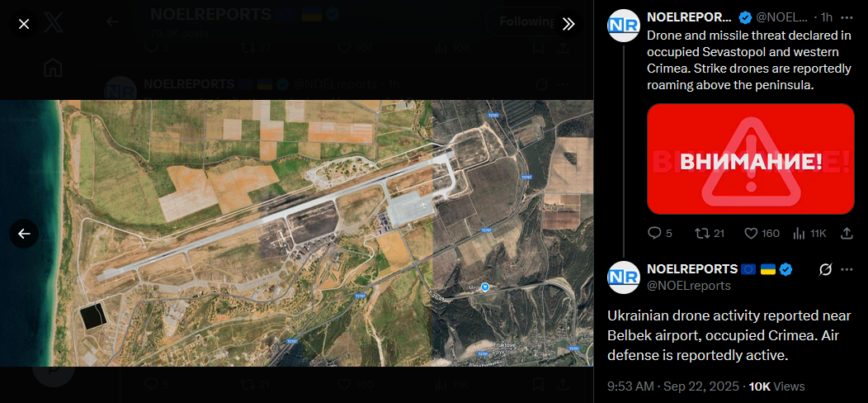Screen dimensions: 868x403
Task: Open NOELREPORTS avatar on first post
Action: 624,26
